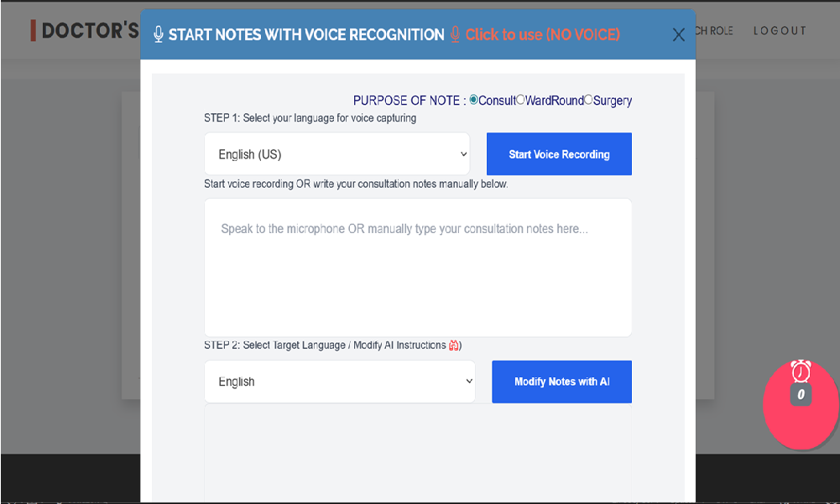Viewport: 840px width, 504px height.
Task: Click the alarm clock timer icon
Action: point(801,371)
